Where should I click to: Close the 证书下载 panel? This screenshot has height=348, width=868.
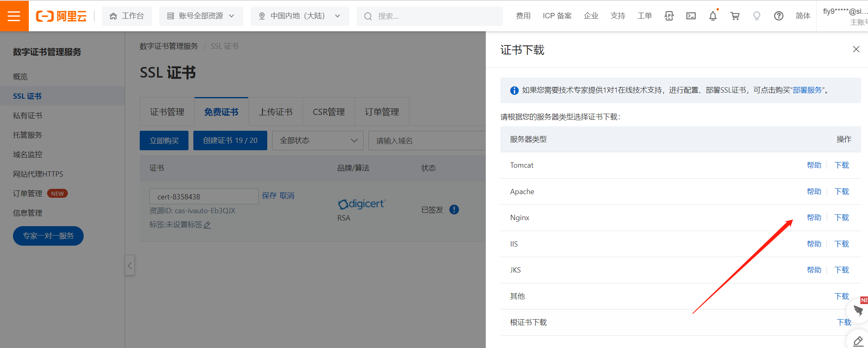pyautogui.click(x=856, y=49)
